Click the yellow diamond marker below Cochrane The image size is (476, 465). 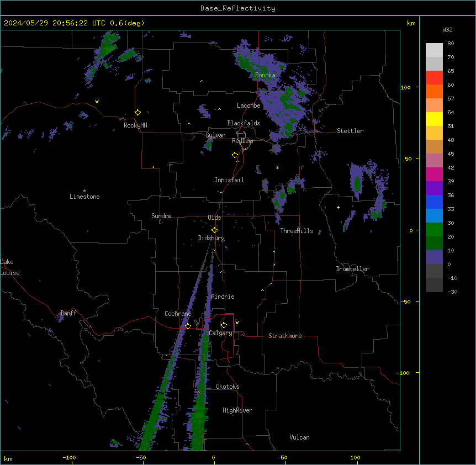click(x=188, y=326)
